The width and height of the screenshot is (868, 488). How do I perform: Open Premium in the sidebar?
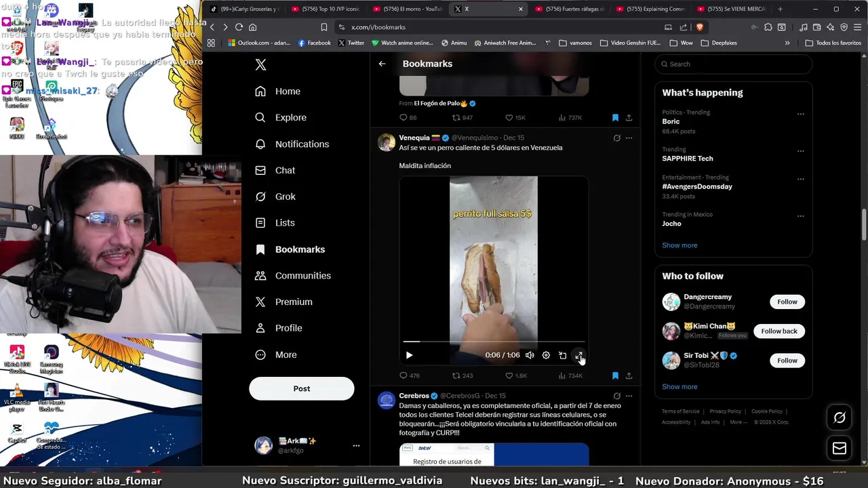coord(284,302)
